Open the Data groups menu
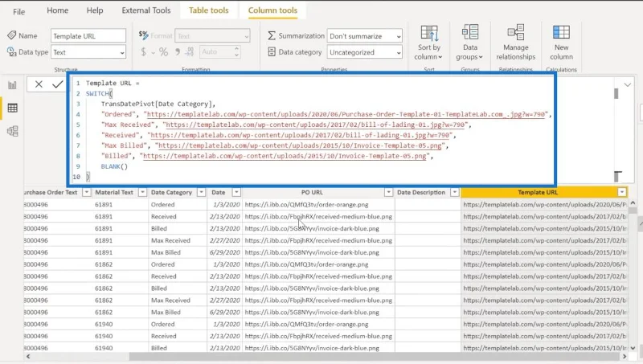643x364 pixels. pos(470,43)
